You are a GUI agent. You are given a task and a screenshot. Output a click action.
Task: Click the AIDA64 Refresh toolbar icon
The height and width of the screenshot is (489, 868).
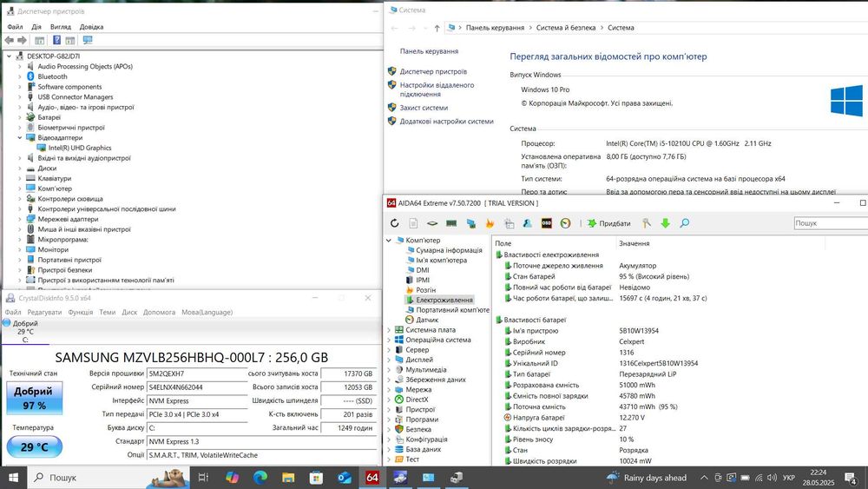pyautogui.click(x=394, y=223)
